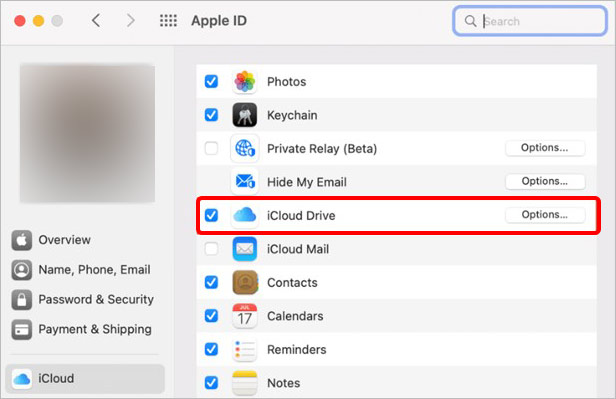This screenshot has height=399, width=616.
Task: Click the Photos label text
Action: [x=286, y=82]
